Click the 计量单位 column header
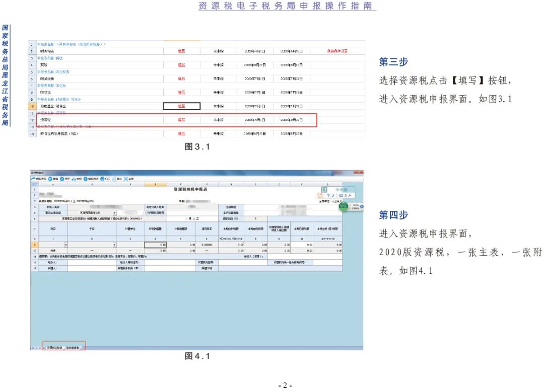 130,229
